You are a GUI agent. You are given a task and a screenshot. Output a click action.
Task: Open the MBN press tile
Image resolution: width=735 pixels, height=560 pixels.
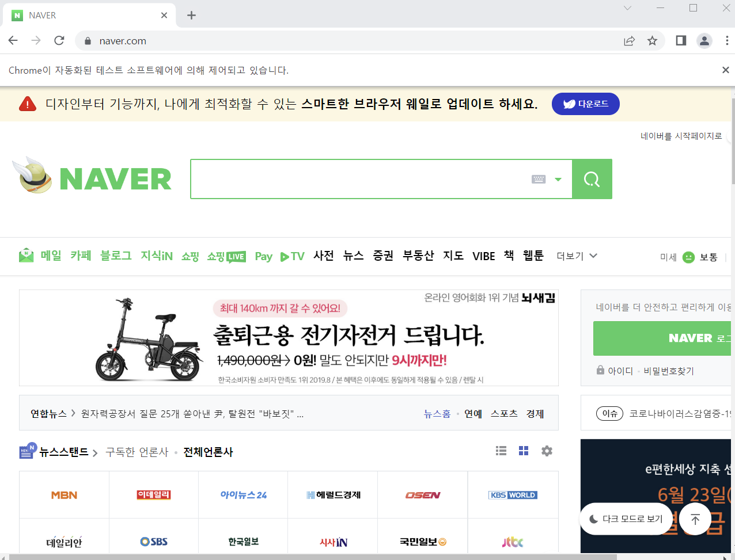[x=64, y=495]
